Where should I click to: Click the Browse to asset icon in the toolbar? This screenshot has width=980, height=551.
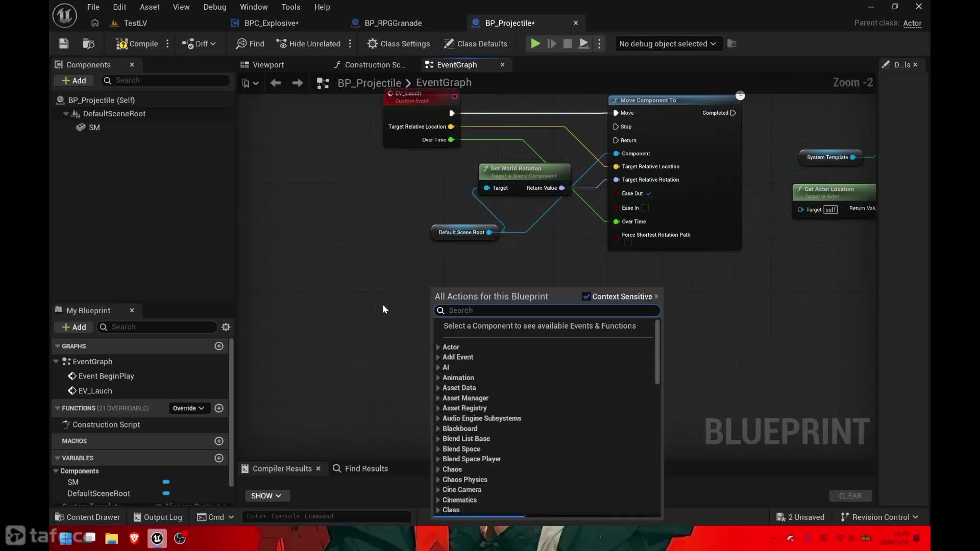click(x=89, y=44)
